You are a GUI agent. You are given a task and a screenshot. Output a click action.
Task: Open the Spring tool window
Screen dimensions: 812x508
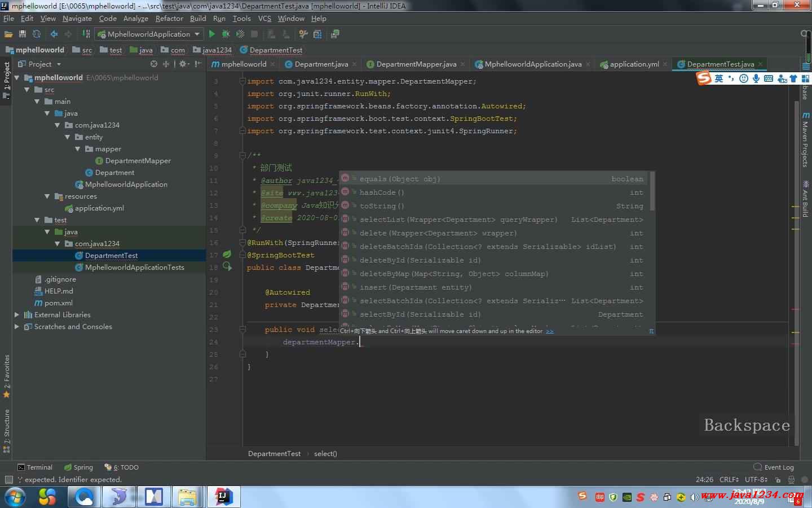pyautogui.click(x=78, y=467)
